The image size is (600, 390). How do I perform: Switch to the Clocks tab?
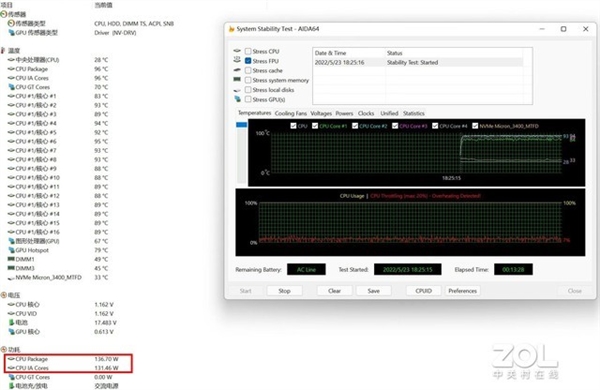point(366,113)
